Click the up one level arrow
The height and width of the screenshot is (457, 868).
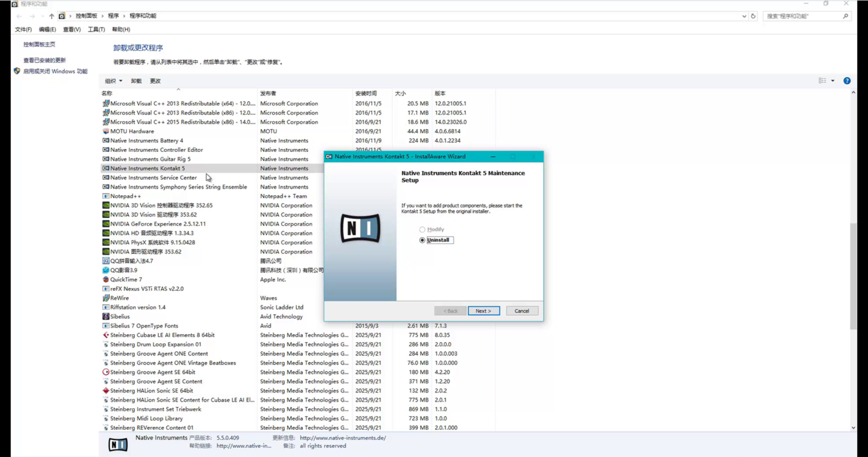tap(52, 16)
